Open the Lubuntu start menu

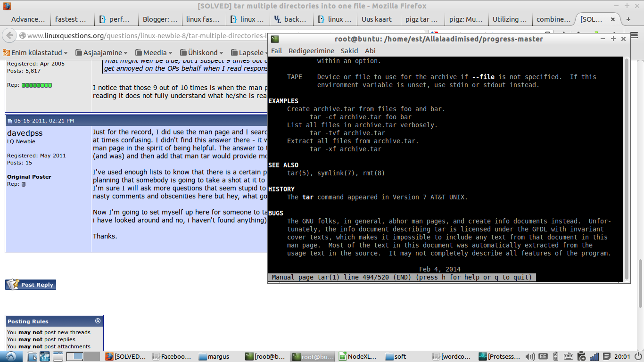[10, 356]
